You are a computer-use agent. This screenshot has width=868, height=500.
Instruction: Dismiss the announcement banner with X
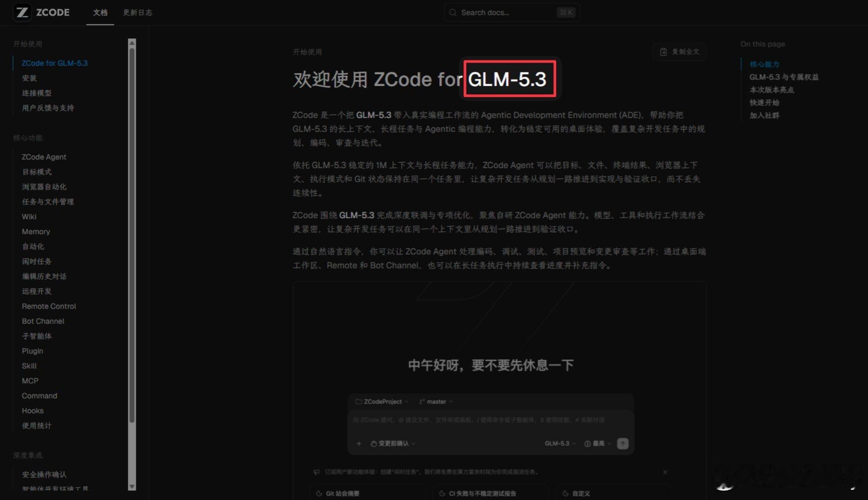pos(665,472)
